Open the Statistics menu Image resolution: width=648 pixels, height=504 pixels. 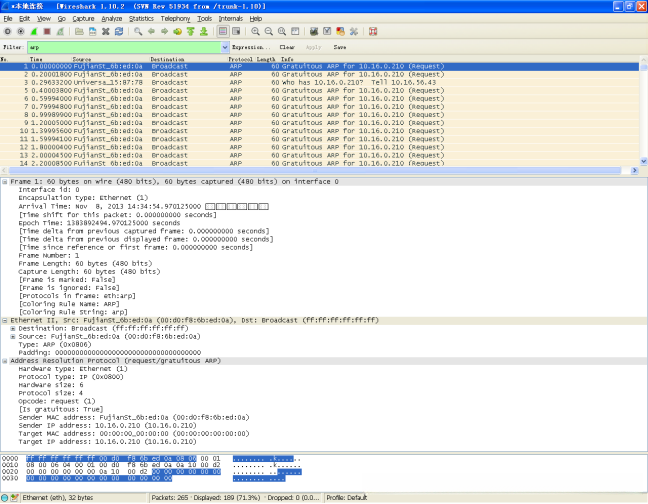[x=141, y=18]
